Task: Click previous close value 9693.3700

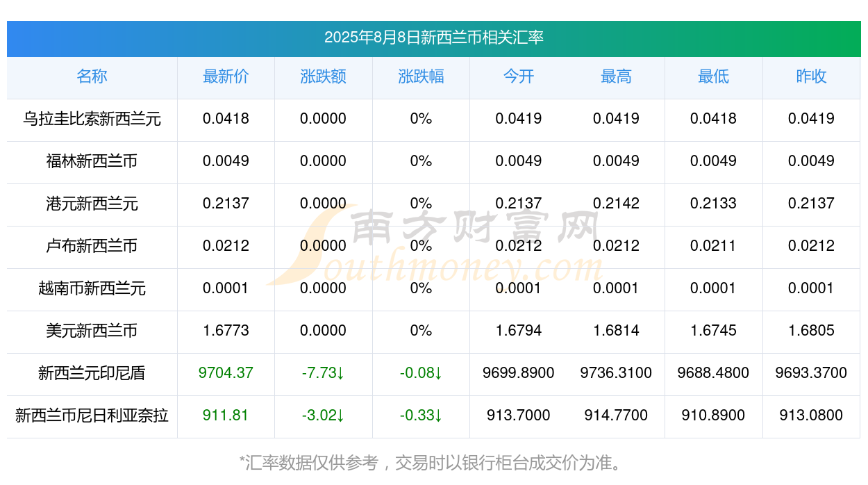Action: point(811,373)
